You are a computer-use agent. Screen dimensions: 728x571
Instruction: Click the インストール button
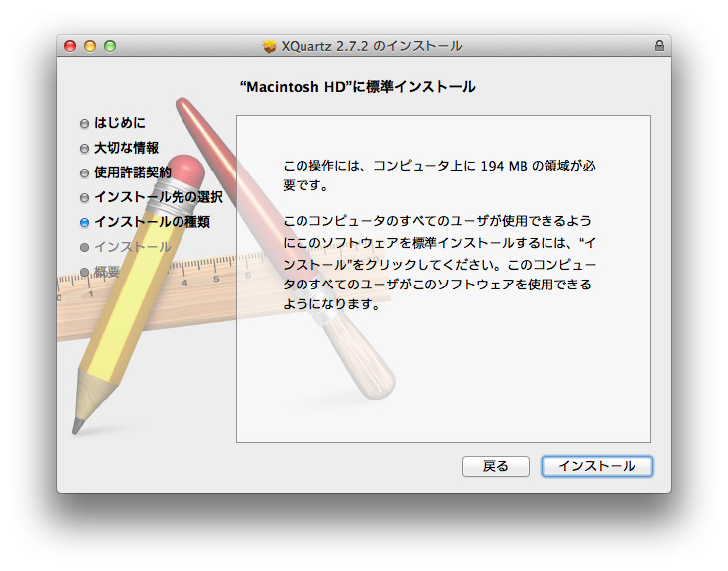coord(597,466)
